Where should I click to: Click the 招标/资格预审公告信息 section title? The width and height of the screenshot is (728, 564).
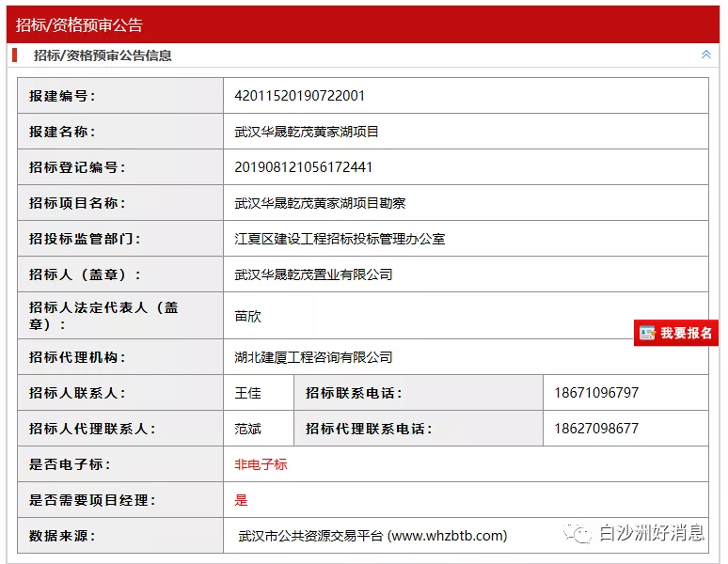103,55
